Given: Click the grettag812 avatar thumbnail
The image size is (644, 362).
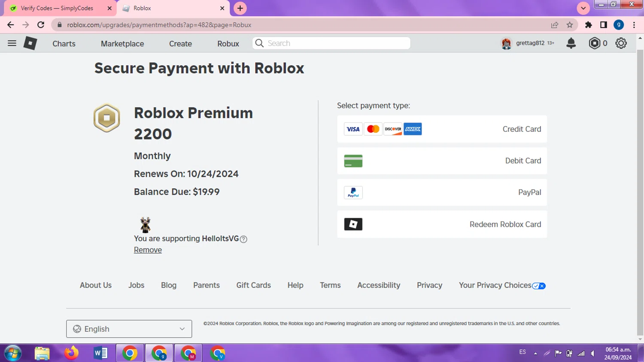Looking at the screenshot, I should pos(506,43).
